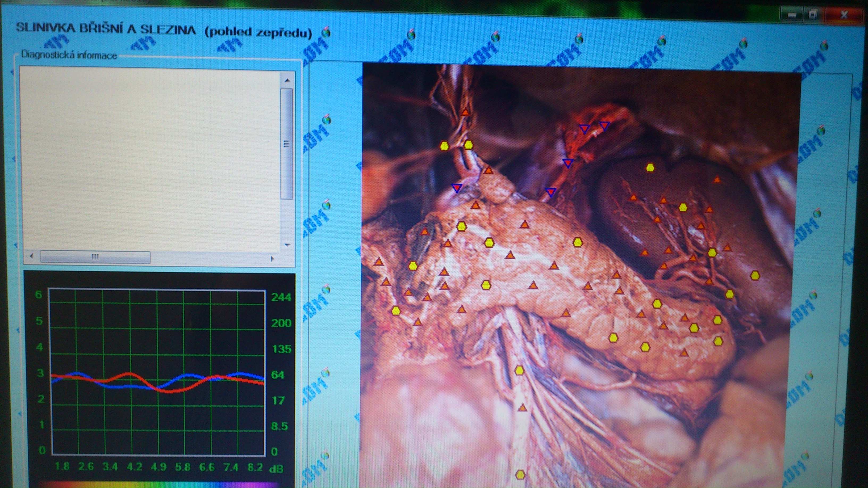Select the leftmost blue inverted triangle marker
This screenshot has width=868, height=488.
457,188
